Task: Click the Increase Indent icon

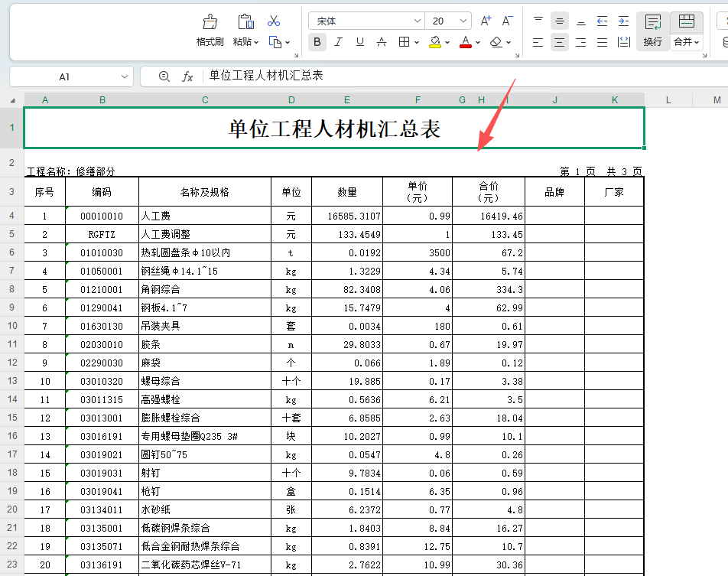Action: (x=623, y=21)
